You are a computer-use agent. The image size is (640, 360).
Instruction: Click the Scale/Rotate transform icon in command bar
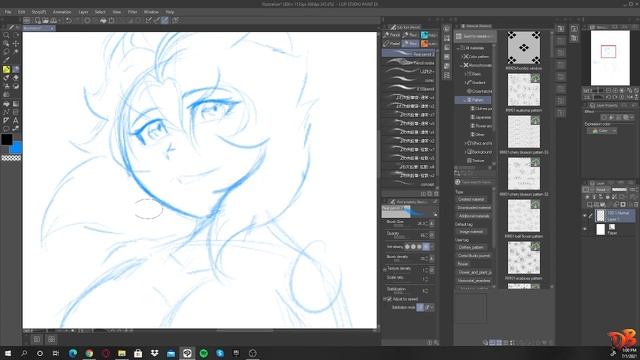(x=111, y=20)
